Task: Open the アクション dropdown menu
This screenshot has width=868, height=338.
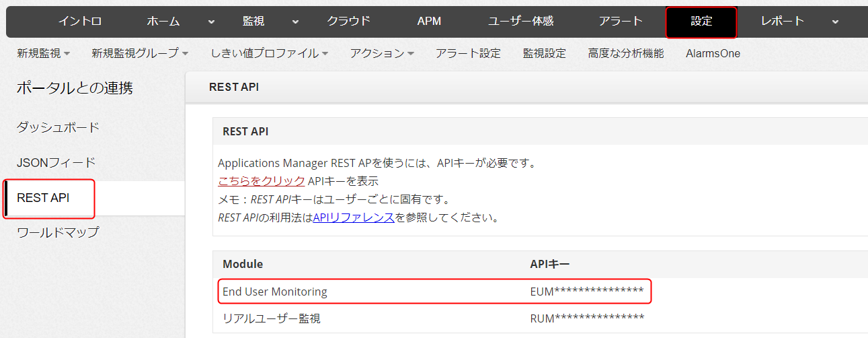Action: pyautogui.click(x=382, y=53)
